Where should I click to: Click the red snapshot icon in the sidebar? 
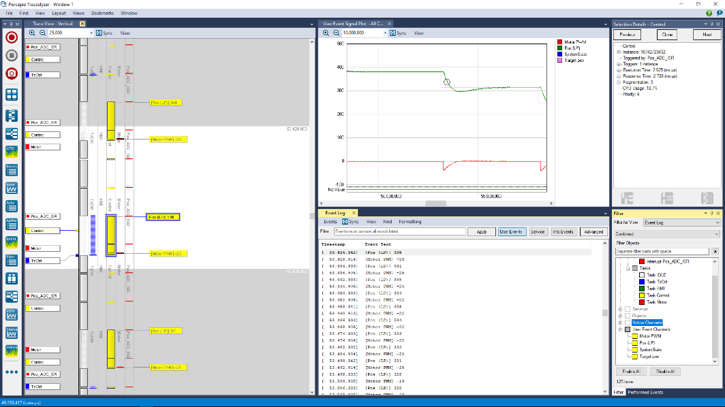(12, 74)
